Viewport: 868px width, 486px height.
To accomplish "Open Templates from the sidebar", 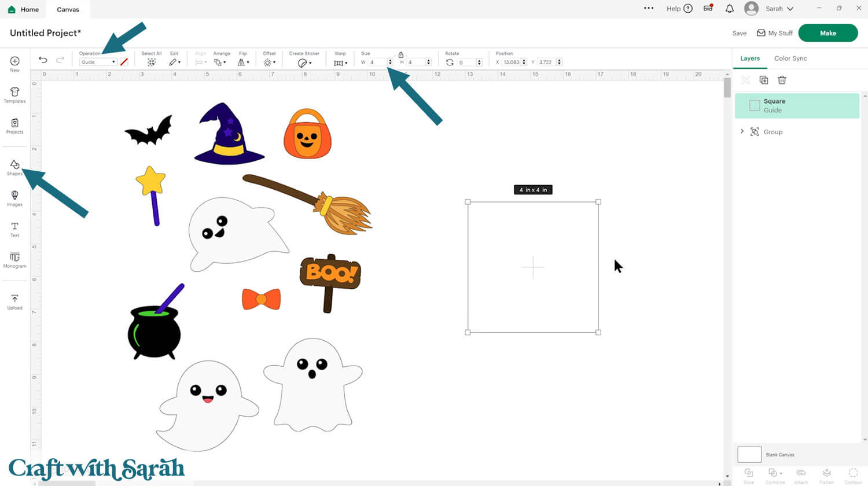I will coord(14,95).
